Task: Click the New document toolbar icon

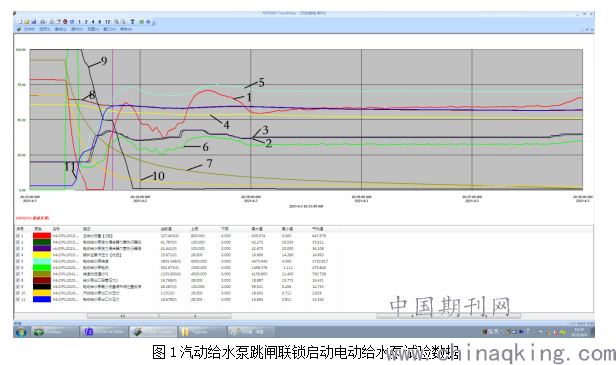Action: [x=20, y=22]
